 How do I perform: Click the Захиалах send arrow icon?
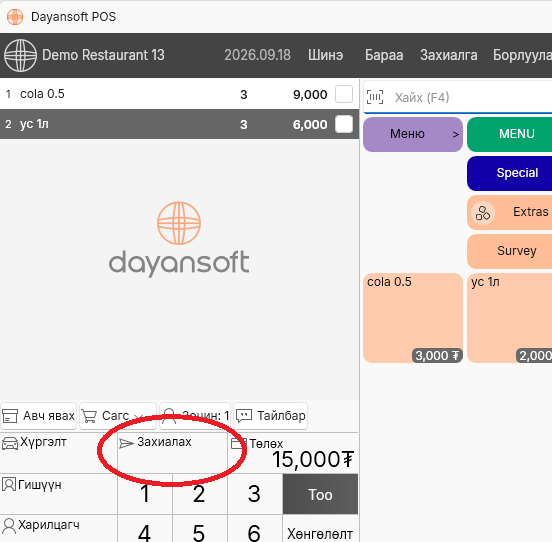pos(126,443)
